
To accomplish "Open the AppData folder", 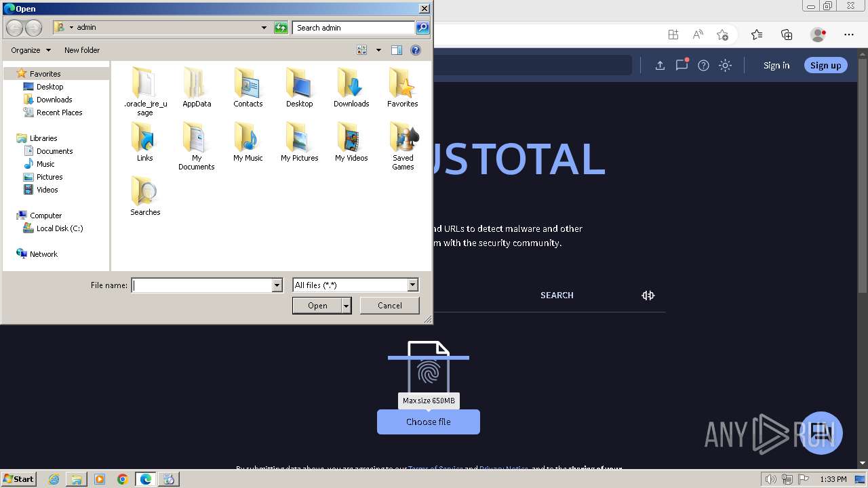I will [x=197, y=87].
